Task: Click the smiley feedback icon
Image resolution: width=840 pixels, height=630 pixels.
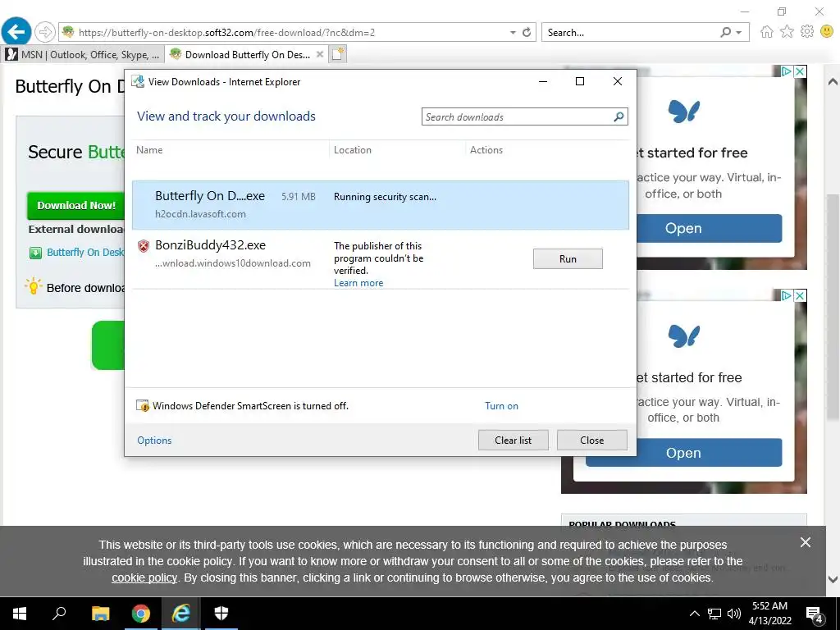Action: (x=827, y=32)
